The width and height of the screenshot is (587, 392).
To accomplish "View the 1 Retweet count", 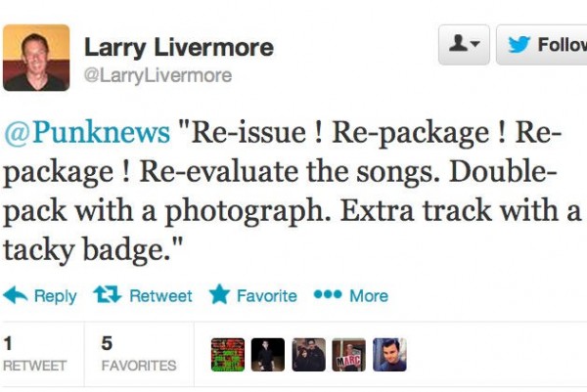I will click(35, 354).
